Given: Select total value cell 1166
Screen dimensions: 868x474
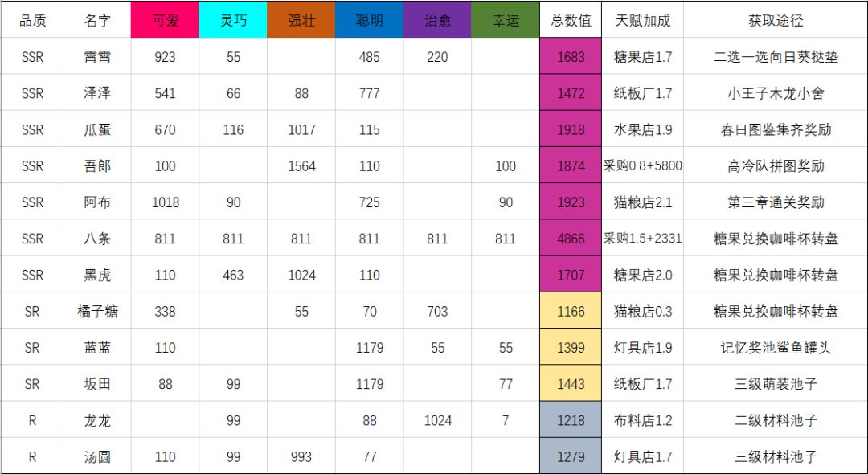Looking at the screenshot, I should click(x=571, y=312).
